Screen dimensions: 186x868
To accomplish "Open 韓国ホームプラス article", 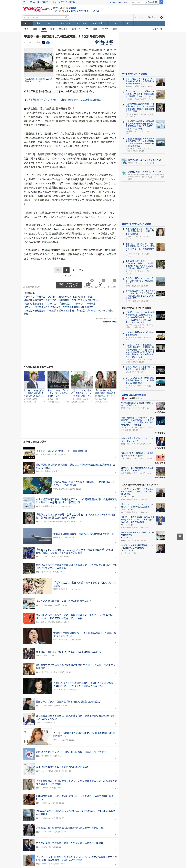I will tap(68, 701).
